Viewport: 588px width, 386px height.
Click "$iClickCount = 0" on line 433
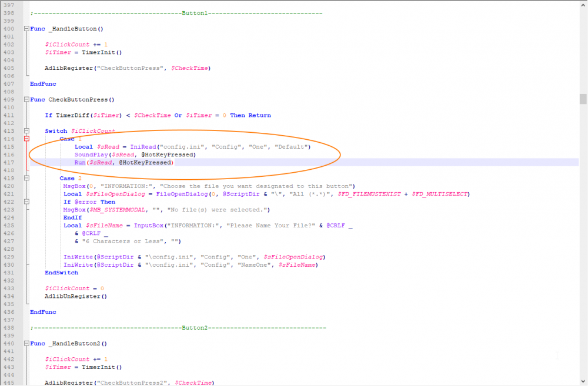(75, 288)
